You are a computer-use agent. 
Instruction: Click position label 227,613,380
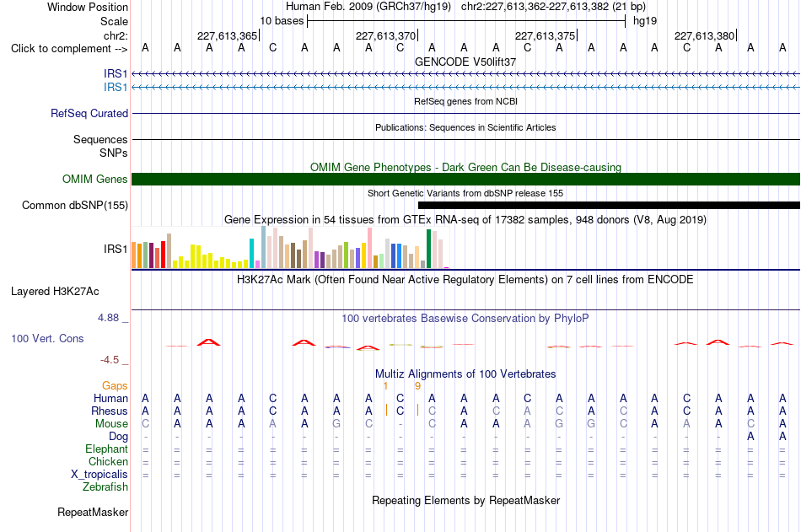coord(704,35)
